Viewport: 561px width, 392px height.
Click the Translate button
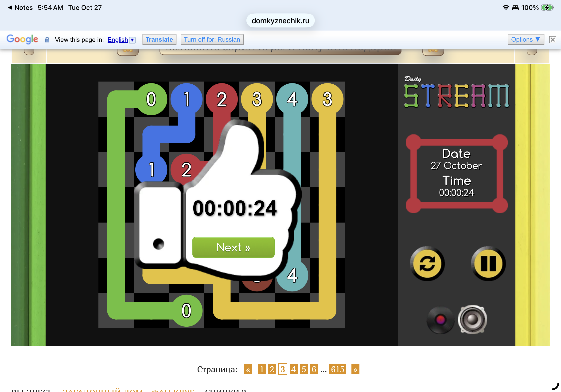[159, 39]
